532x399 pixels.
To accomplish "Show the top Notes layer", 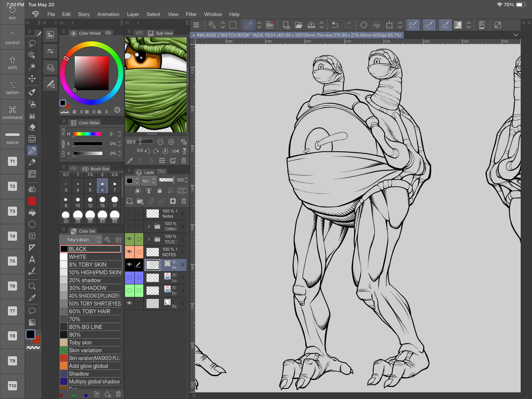I will pyautogui.click(x=129, y=214).
